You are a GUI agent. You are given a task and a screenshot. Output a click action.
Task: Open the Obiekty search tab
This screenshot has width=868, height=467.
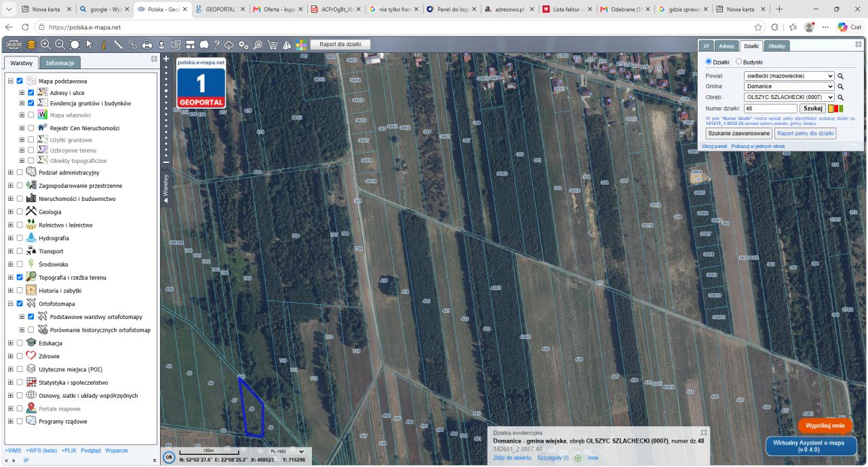click(776, 46)
